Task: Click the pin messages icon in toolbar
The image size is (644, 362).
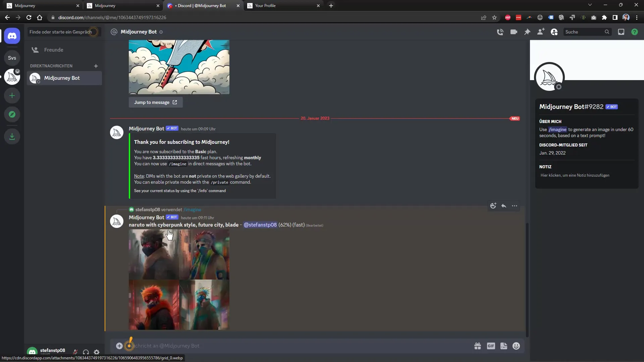Action: (527, 32)
